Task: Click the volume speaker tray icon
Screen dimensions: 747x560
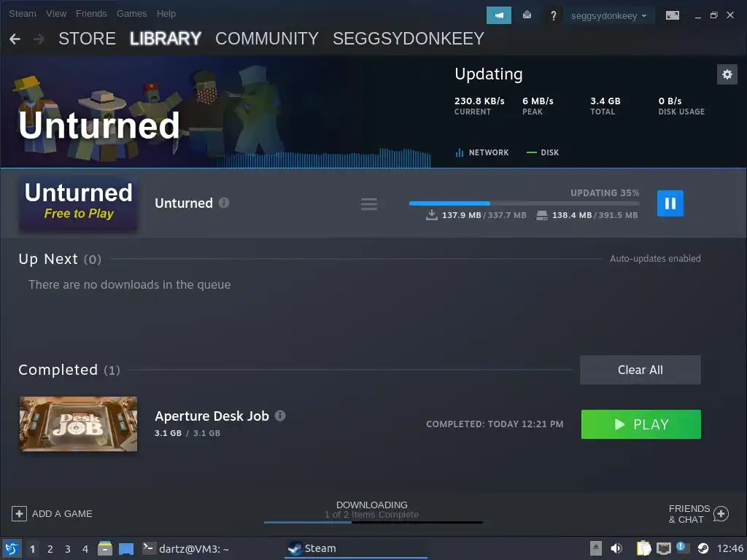Action: [x=616, y=548]
